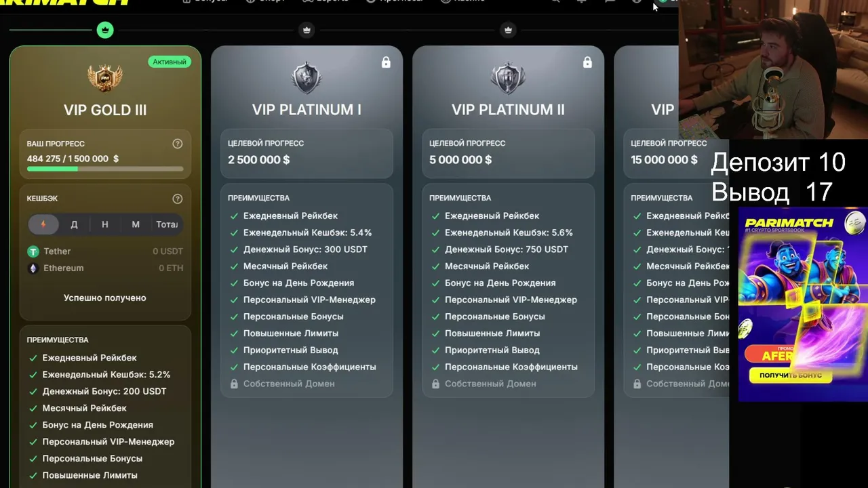Switch cashback period to Н
Viewport: 868px width, 488px height.
point(105,224)
